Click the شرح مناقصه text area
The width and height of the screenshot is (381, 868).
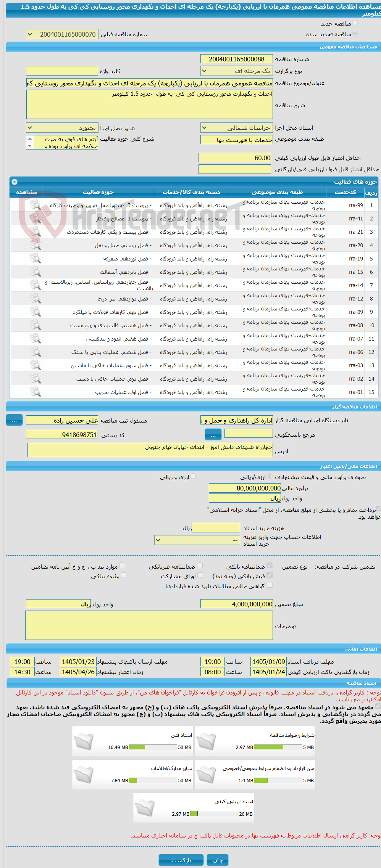click(x=149, y=104)
